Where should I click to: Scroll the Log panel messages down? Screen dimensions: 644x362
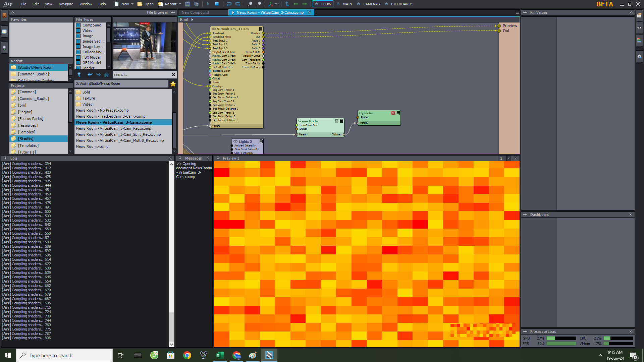172,344
